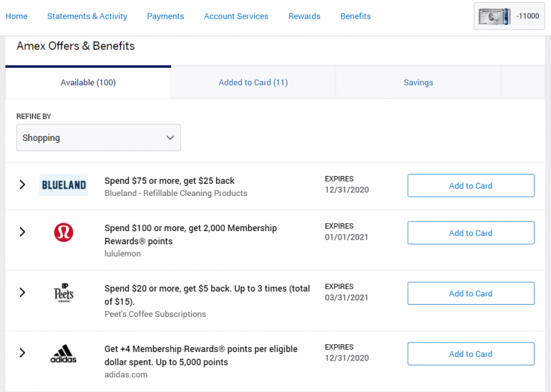Image resolution: width=551 pixels, height=392 pixels.
Task: Expand the lululemon offer details
Action: point(22,232)
